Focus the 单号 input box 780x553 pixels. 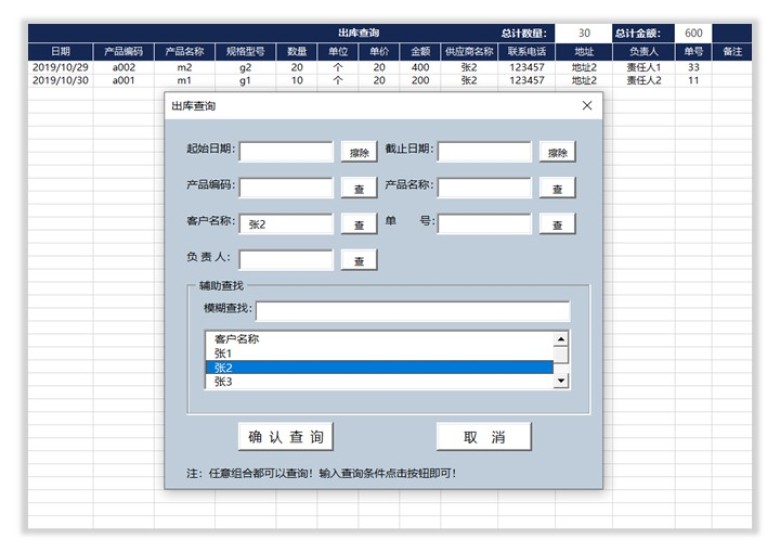pyautogui.click(x=485, y=224)
